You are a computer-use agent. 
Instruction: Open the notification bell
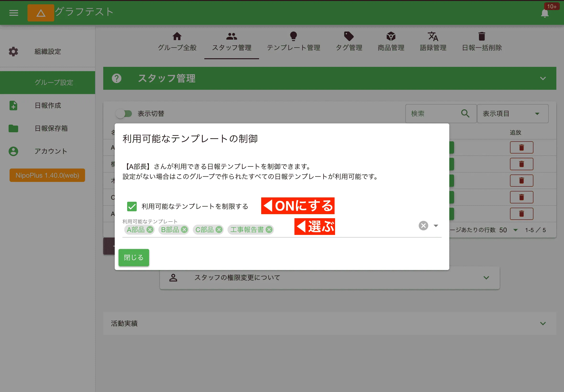tap(545, 14)
